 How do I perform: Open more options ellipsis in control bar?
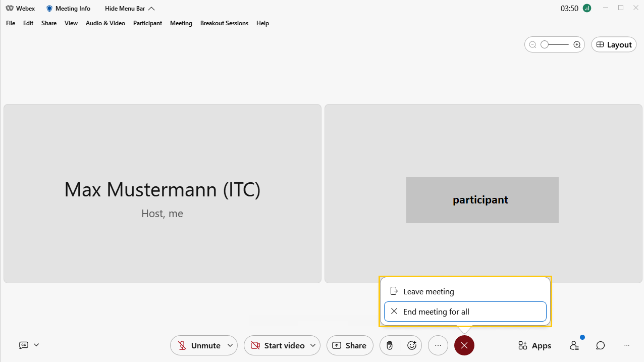point(438,345)
